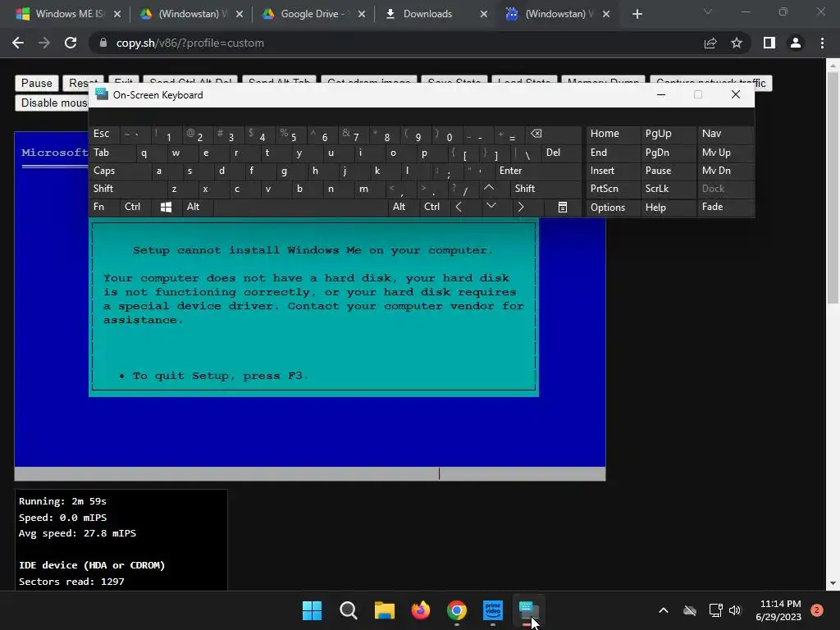The height and width of the screenshot is (630, 840).
Task: Click the Pause emulator button
Action: (x=36, y=83)
